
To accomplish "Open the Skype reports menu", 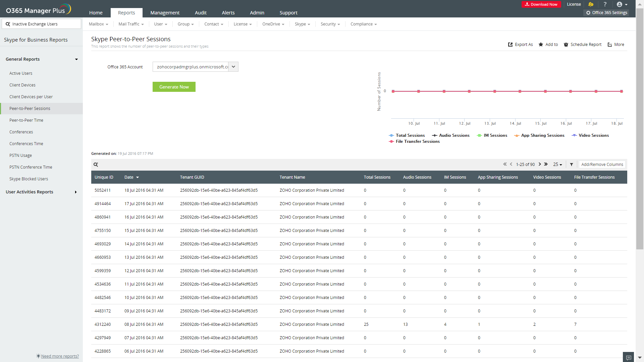I will click(302, 24).
